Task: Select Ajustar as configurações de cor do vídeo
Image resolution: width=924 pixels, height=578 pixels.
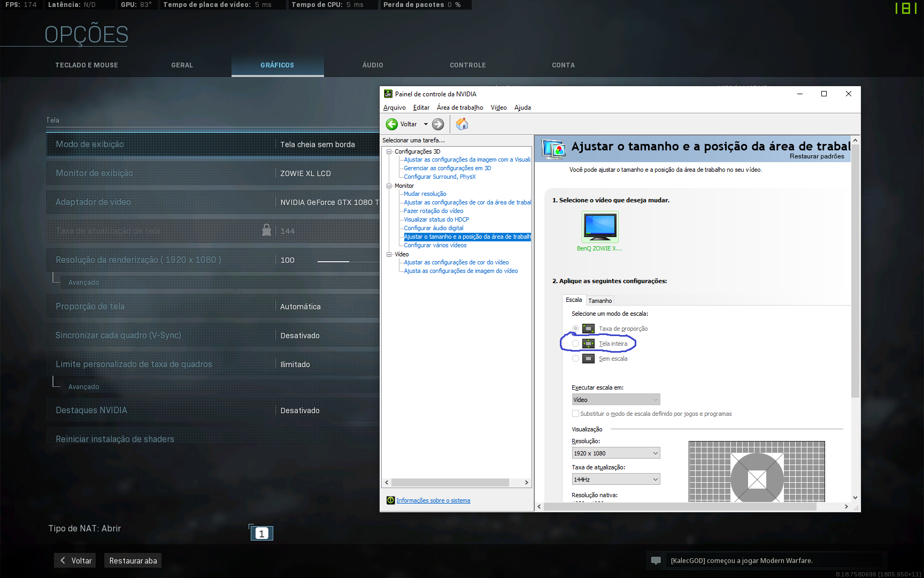Action: click(x=456, y=262)
